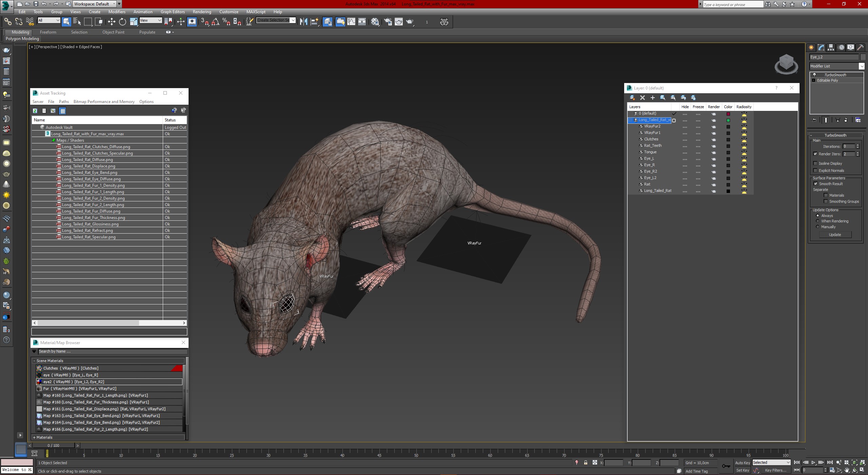Open the MAXScript menu
Viewport: 868px width, 475px height.
(256, 12)
